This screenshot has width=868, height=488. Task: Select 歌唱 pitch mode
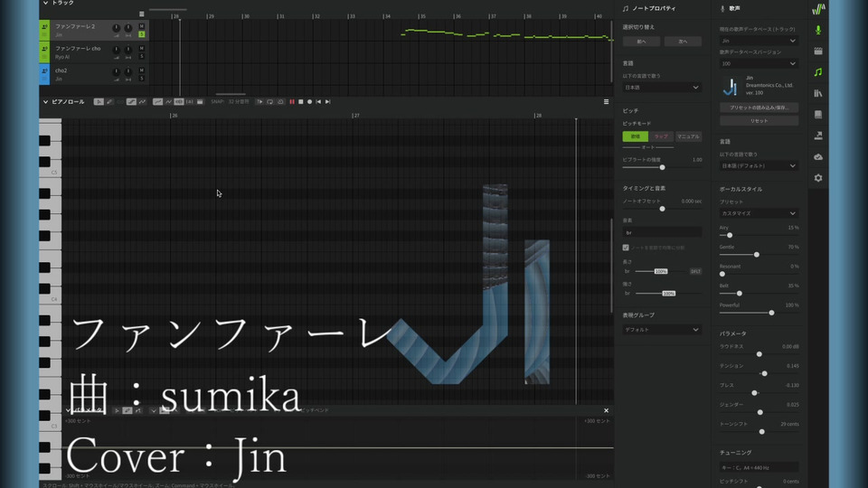pyautogui.click(x=636, y=136)
